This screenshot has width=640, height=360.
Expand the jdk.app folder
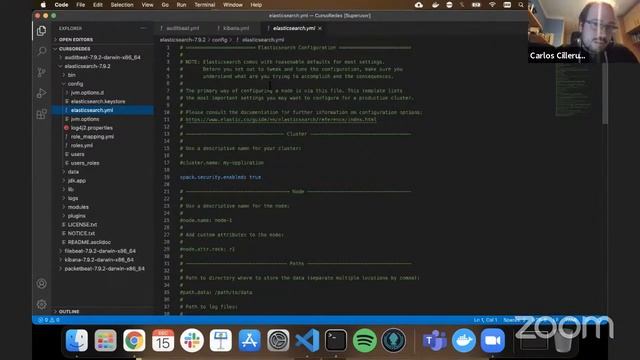[77, 180]
